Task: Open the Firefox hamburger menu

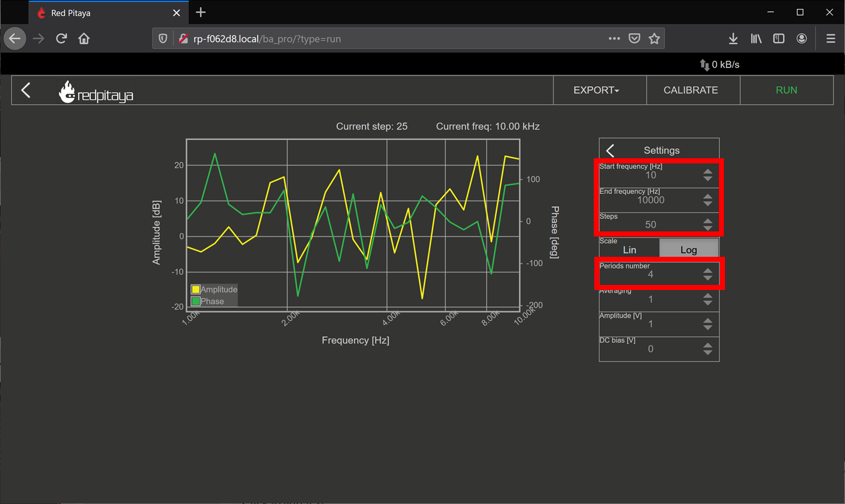Action: click(830, 38)
